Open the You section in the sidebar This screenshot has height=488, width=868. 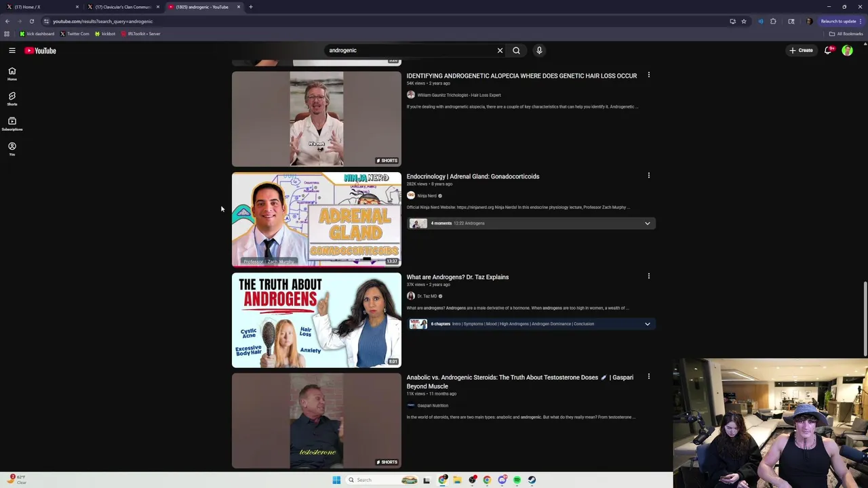point(12,149)
